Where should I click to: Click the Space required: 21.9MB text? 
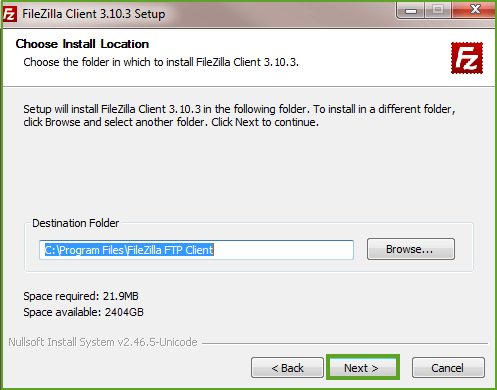tap(81, 296)
